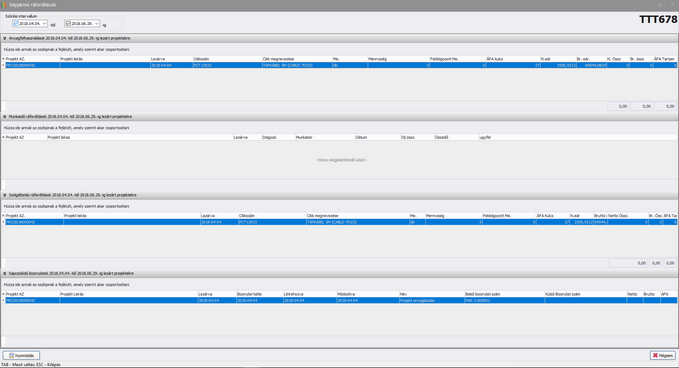
Task: Select the PRO2018000042 row in Szolgáltatás grid
Action: pos(340,222)
